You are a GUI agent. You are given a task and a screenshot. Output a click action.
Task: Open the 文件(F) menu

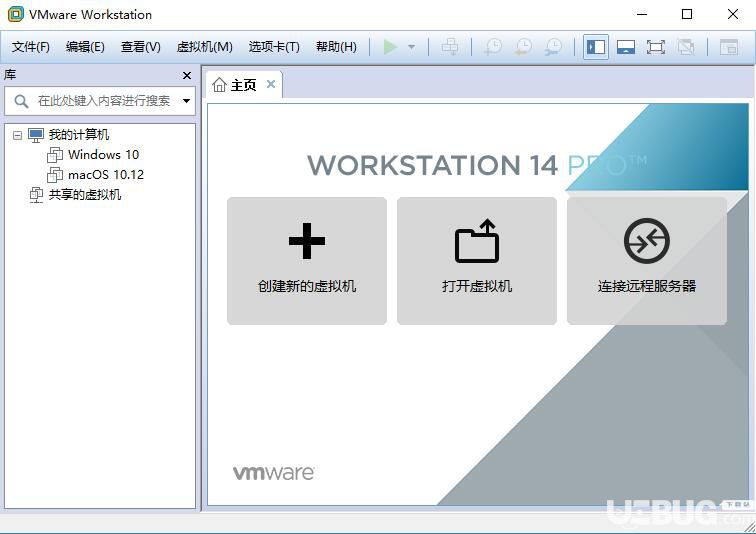[x=31, y=47]
